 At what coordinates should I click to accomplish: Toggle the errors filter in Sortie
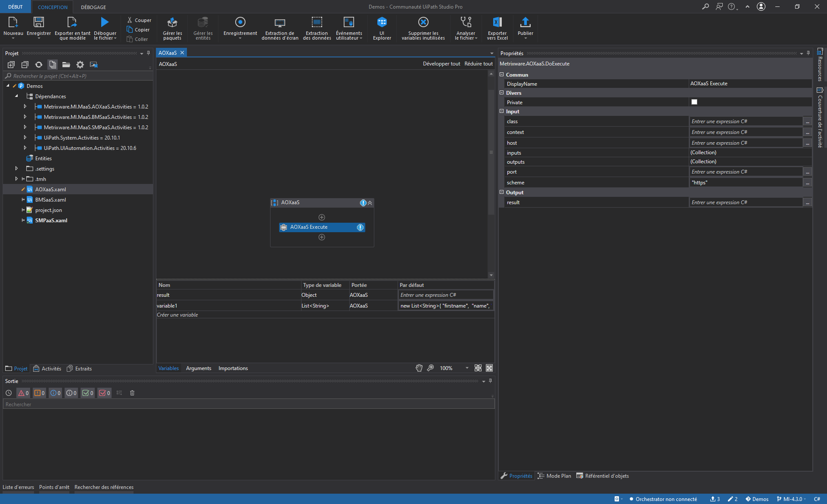pos(23,393)
